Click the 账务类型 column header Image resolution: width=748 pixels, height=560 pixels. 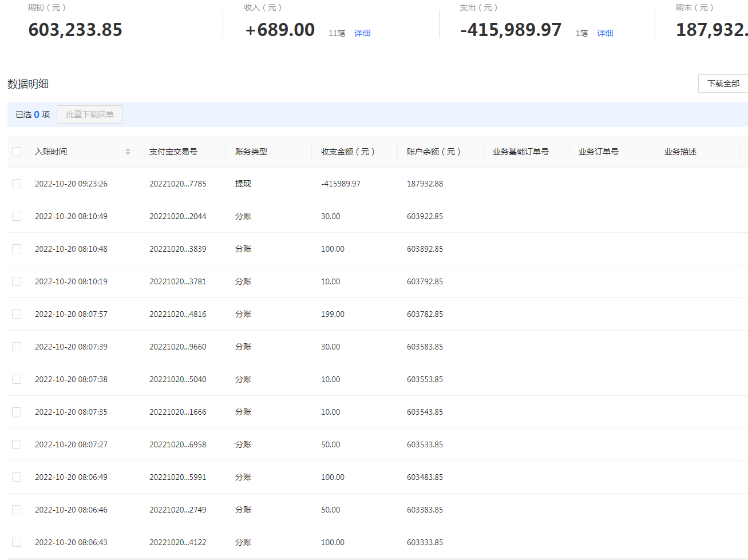click(251, 152)
